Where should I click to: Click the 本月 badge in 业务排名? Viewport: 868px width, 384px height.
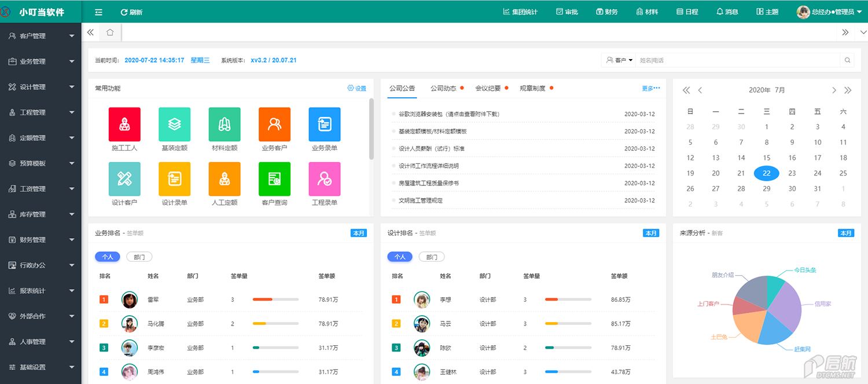pyautogui.click(x=359, y=233)
